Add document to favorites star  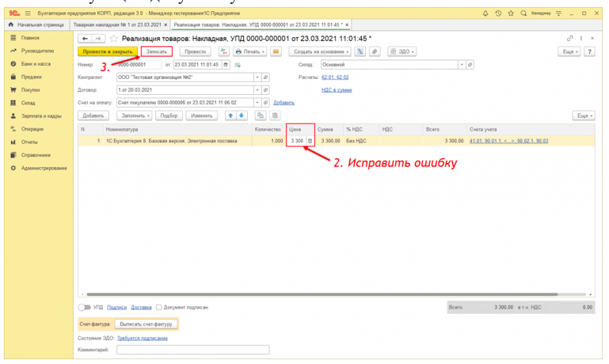(113, 39)
